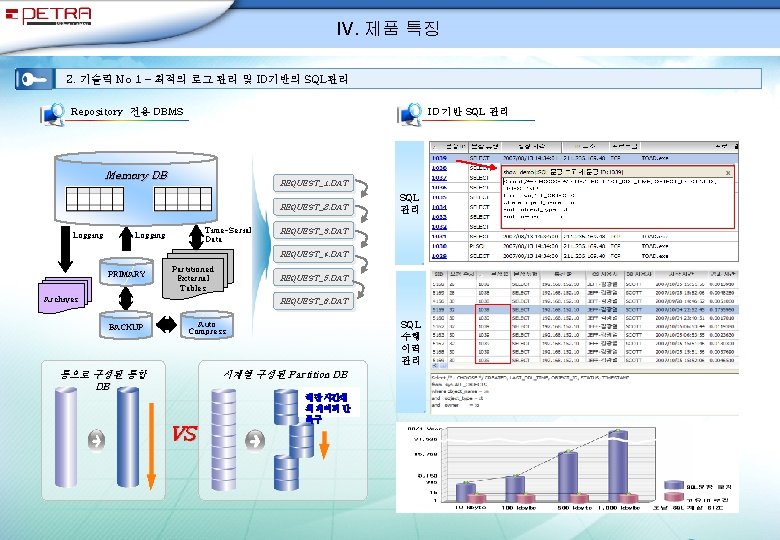The width and height of the screenshot is (780, 540).
Task: Select the right table grid inside Memory DB
Action: click(183, 199)
